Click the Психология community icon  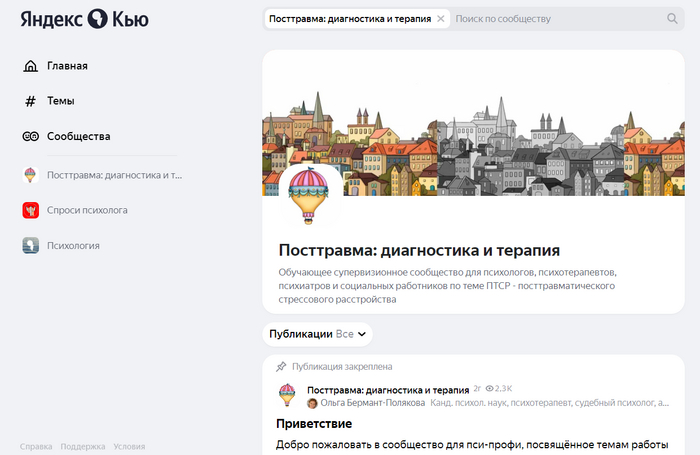30,246
